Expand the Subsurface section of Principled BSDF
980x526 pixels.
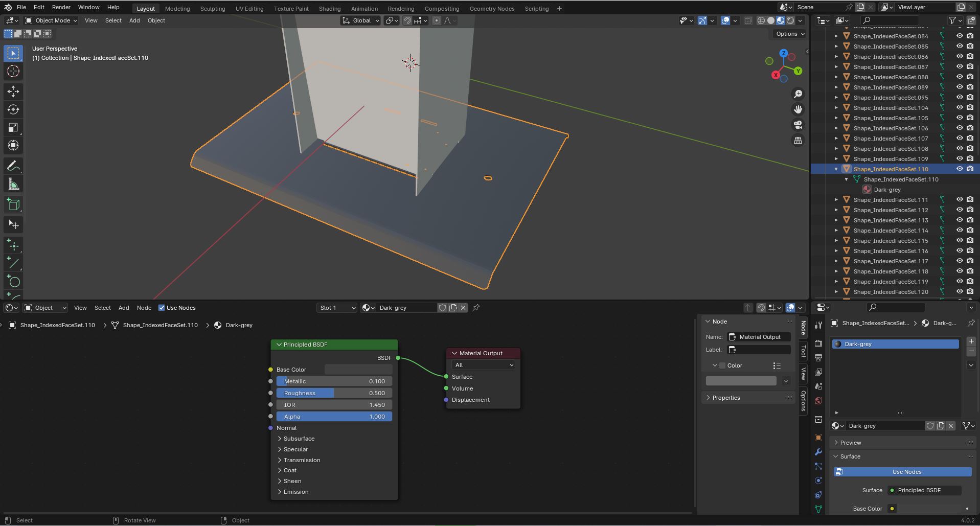(x=299, y=438)
